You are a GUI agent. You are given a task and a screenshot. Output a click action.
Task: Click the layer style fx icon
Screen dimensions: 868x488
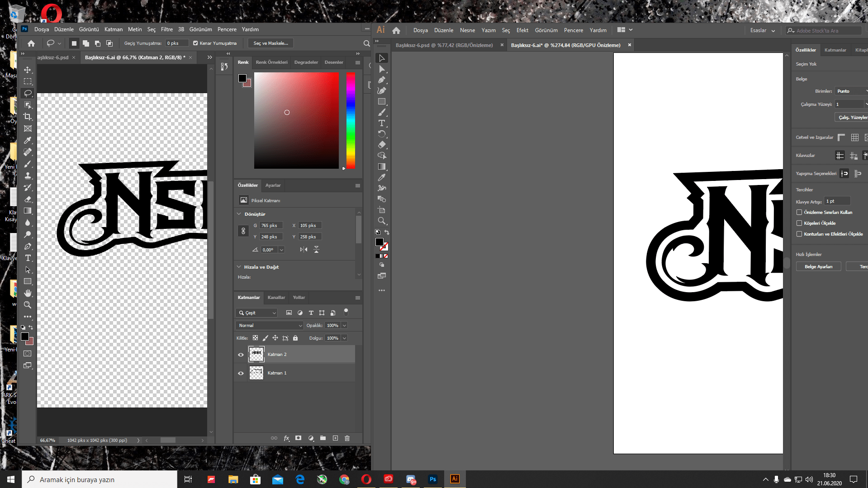pyautogui.click(x=286, y=438)
